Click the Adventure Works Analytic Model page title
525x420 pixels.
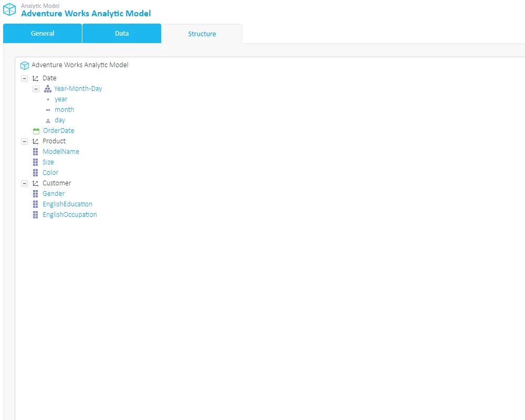[86, 14]
